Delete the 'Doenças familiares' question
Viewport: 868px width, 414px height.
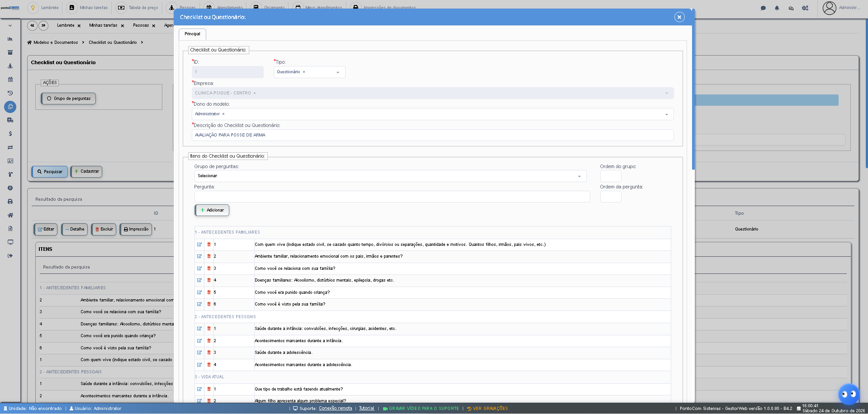(x=209, y=280)
